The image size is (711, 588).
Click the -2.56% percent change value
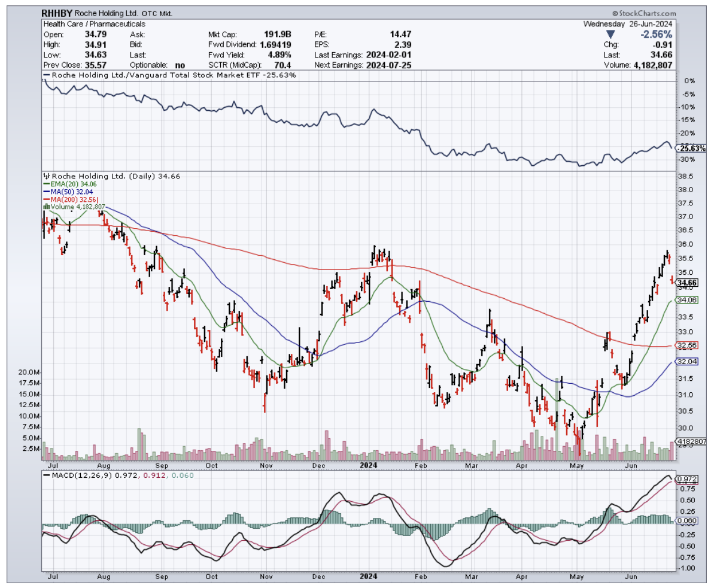pyautogui.click(x=657, y=34)
